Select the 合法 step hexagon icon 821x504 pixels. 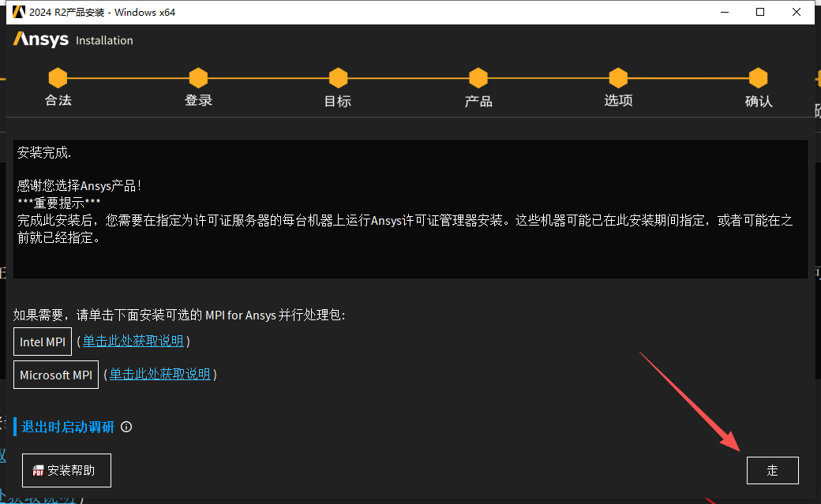pyautogui.click(x=58, y=78)
